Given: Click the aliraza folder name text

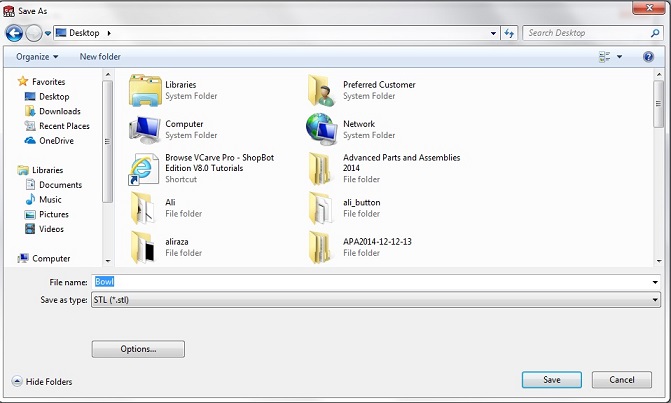Looking at the screenshot, I should point(177,242).
